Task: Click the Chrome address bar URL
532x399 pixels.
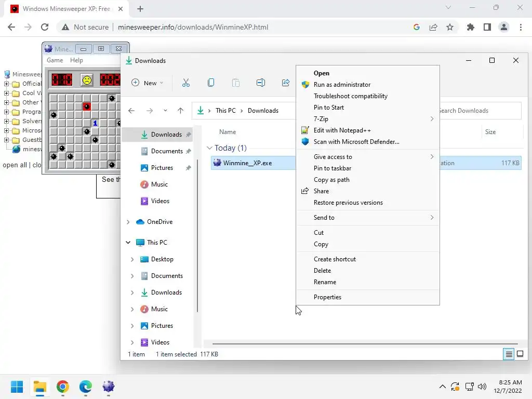Action: [193, 27]
